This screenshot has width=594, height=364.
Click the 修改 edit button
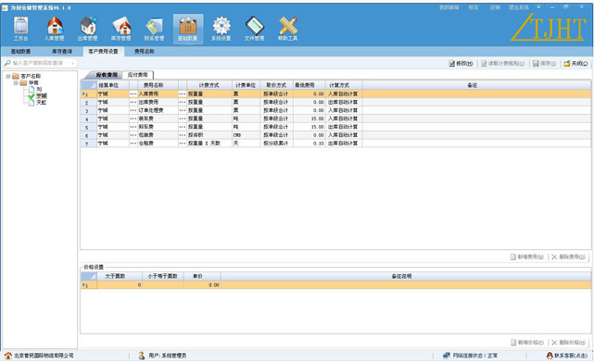tap(461, 63)
